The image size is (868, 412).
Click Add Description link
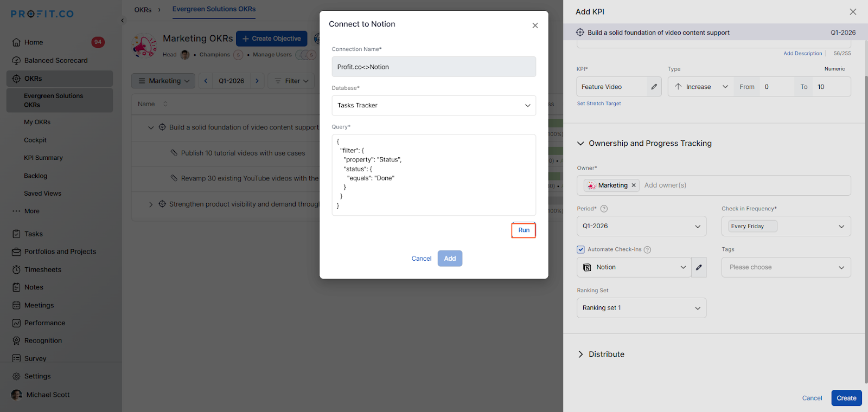802,54
